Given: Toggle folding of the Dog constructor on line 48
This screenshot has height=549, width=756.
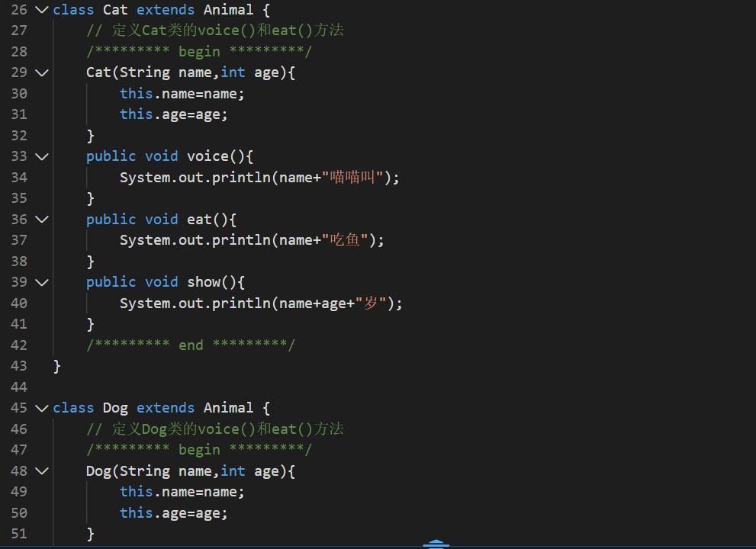Looking at the screenshot, I should tap(42, 470).
